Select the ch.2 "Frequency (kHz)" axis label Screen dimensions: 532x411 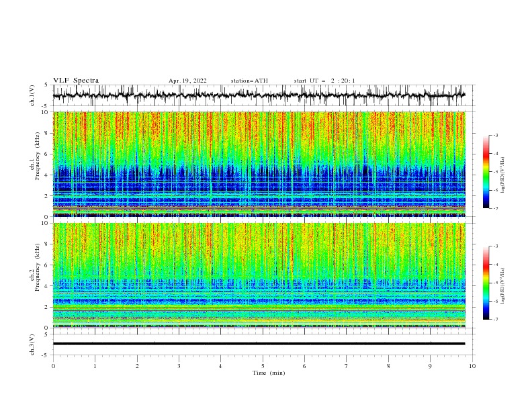point(38,267)
